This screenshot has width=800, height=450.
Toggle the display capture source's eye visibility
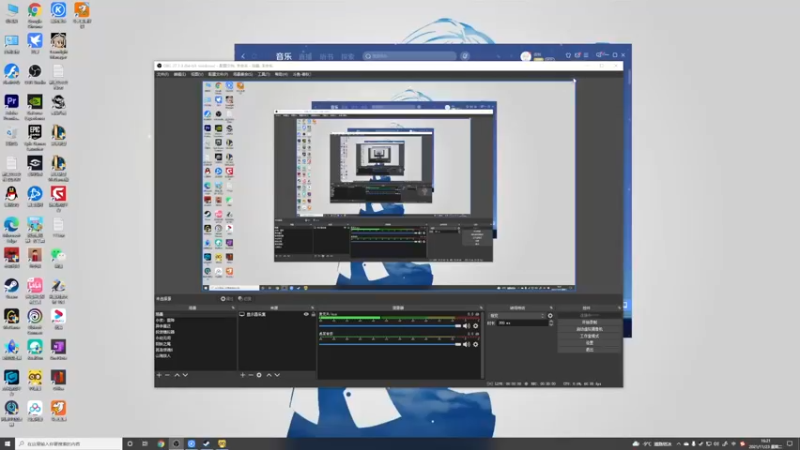(x=306, y=314)
